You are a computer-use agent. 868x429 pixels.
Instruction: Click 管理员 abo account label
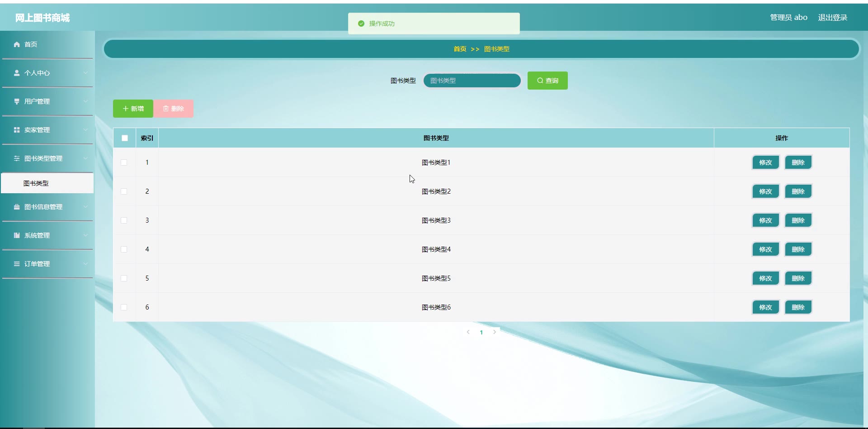tap(788, 18)
